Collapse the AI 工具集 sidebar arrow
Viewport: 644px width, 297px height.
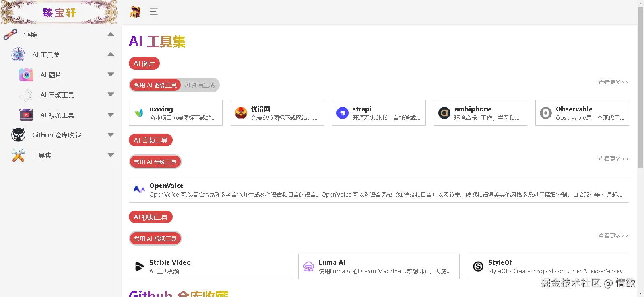(111, 55)
